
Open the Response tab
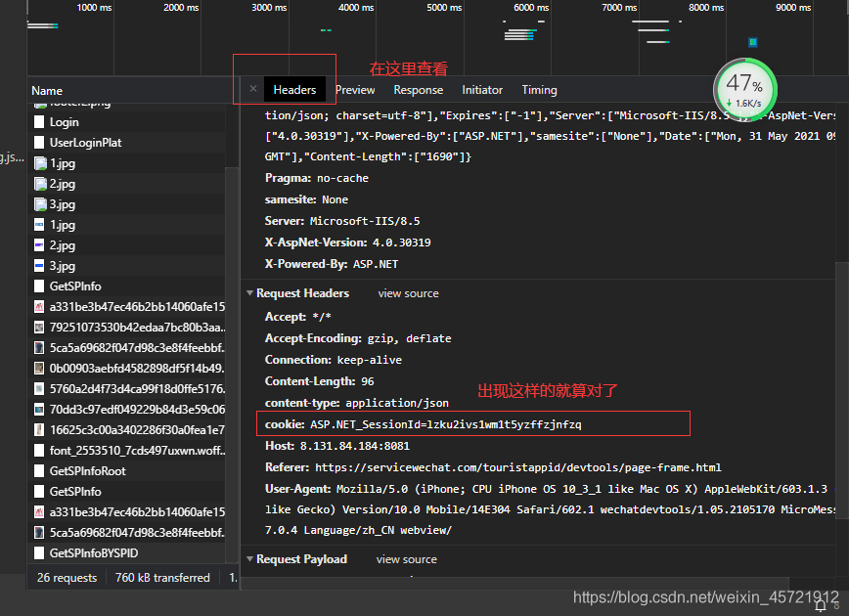point(418,90)
